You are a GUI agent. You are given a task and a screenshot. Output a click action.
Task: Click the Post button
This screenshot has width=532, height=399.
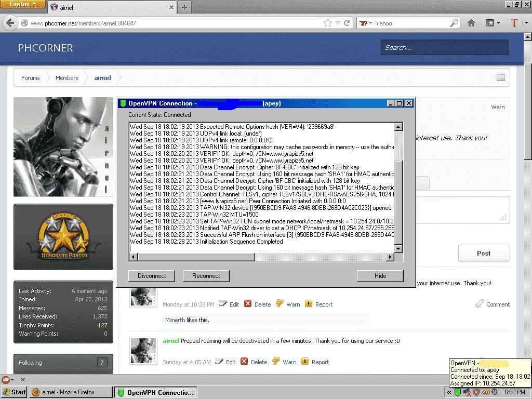tap(484, 253)
